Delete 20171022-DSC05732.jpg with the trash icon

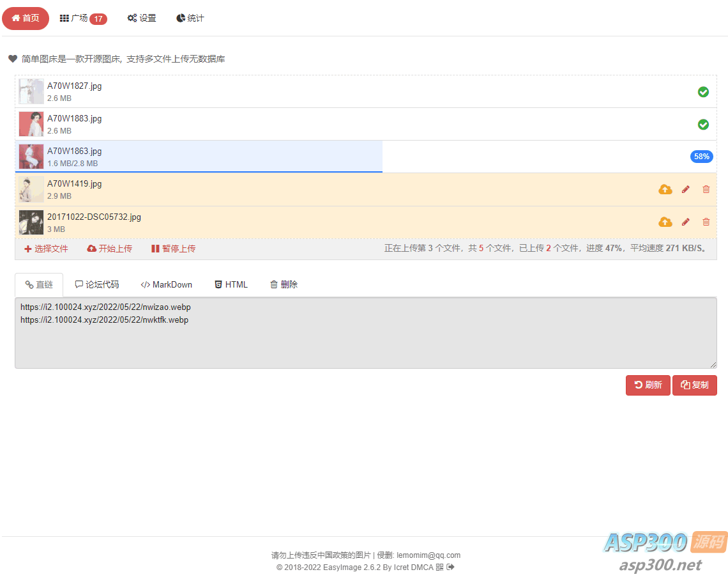tap(706, 222)
